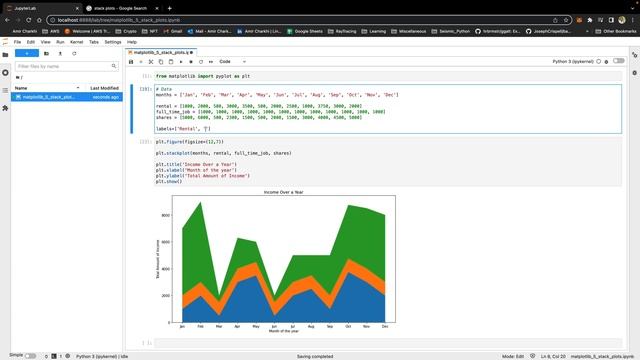Screen dimensions: 640x360
Task: Refresh the file browser list
Action: point(74,53)
